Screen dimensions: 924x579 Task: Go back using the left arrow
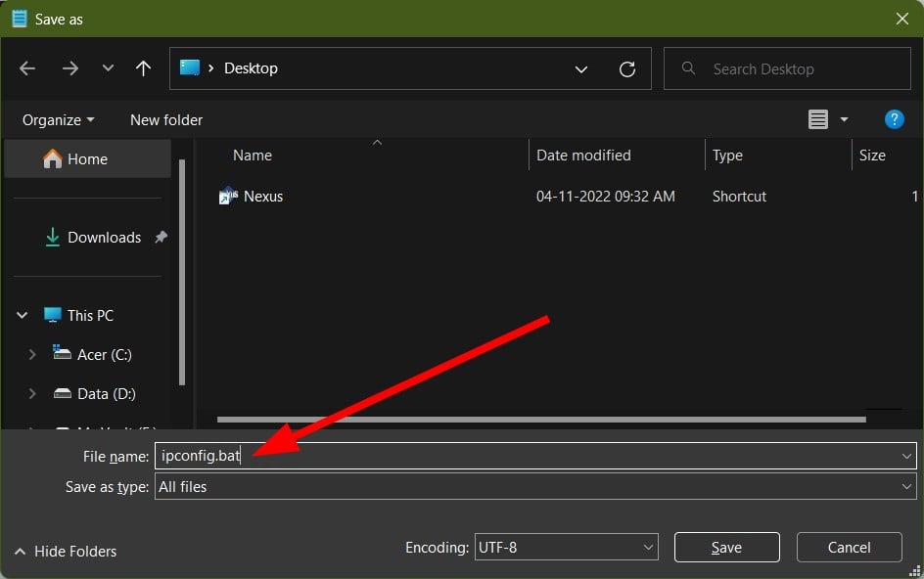(27, 68)
